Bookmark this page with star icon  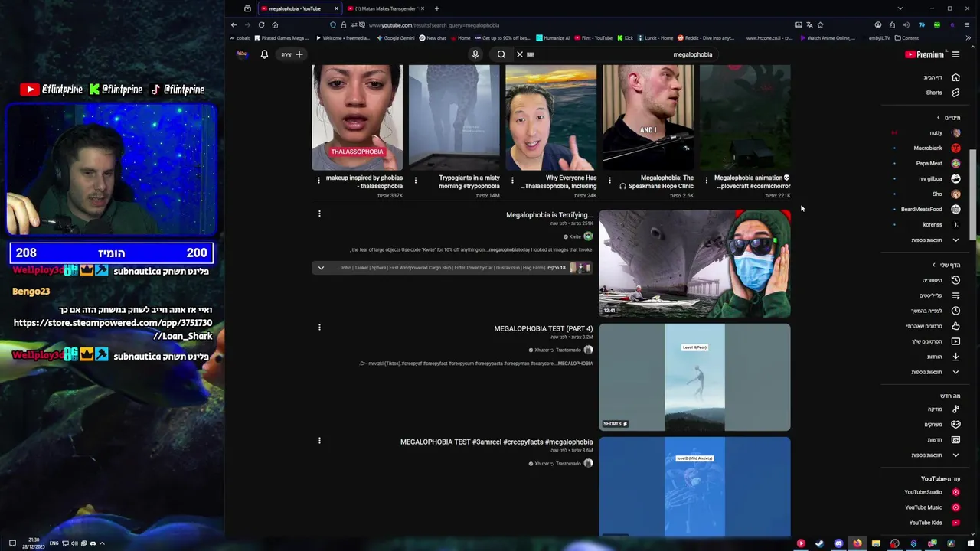[820, 24]
